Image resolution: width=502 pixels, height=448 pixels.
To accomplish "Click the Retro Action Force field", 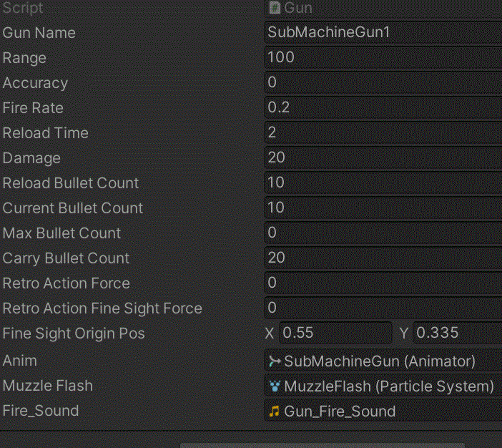I will click(x=383, y=282).
